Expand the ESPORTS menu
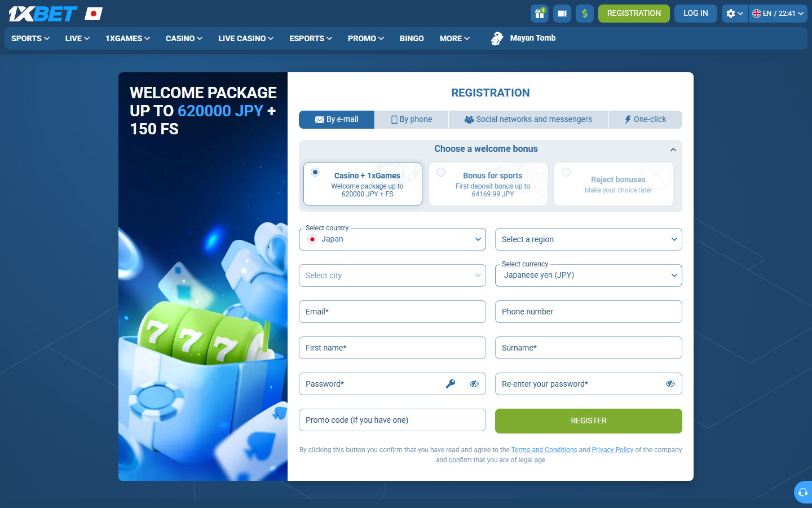The image size is (812, 508). [311, 38]
